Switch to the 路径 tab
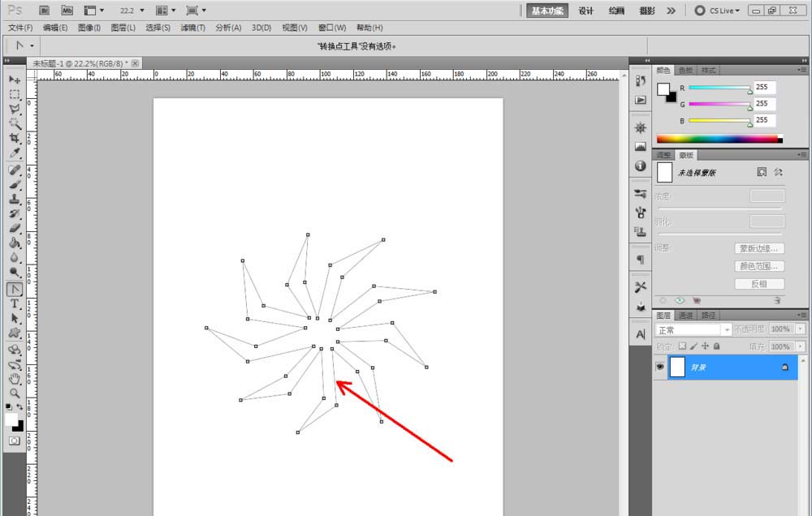 pos(708,315)
